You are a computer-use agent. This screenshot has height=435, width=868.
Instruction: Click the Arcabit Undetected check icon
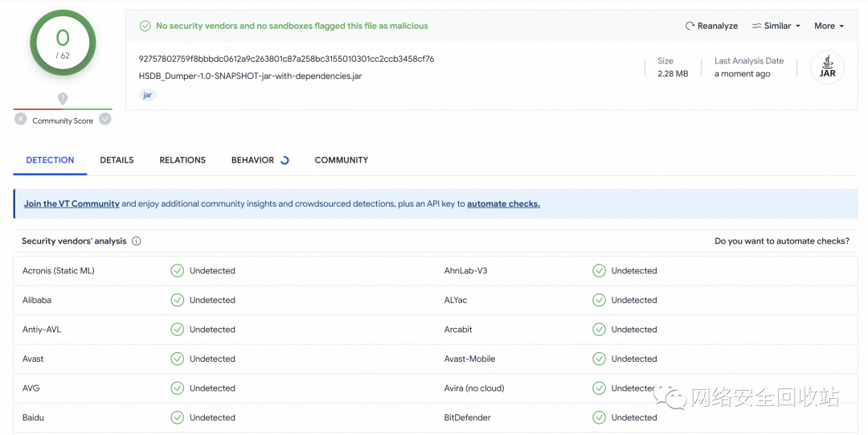(599, 330)
